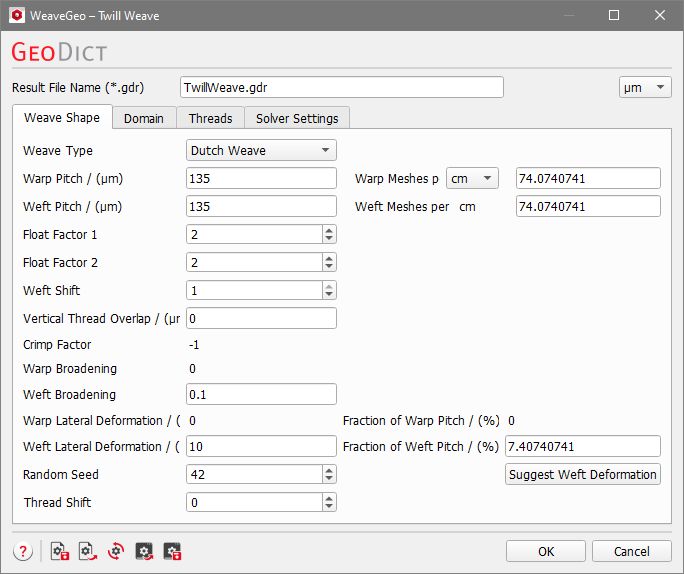
Task: Increase Float Factor 1 with up arrow
Action: 329,230
